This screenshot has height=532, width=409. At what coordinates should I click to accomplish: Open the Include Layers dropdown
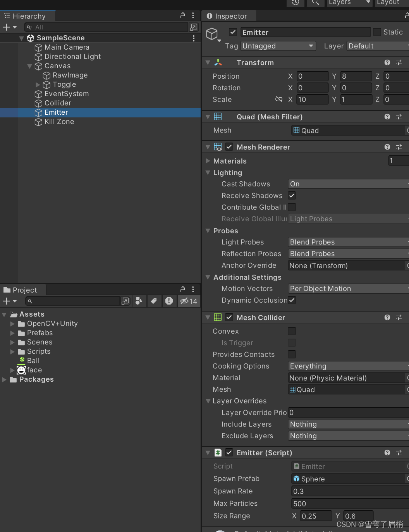click(x=349, y=424)
